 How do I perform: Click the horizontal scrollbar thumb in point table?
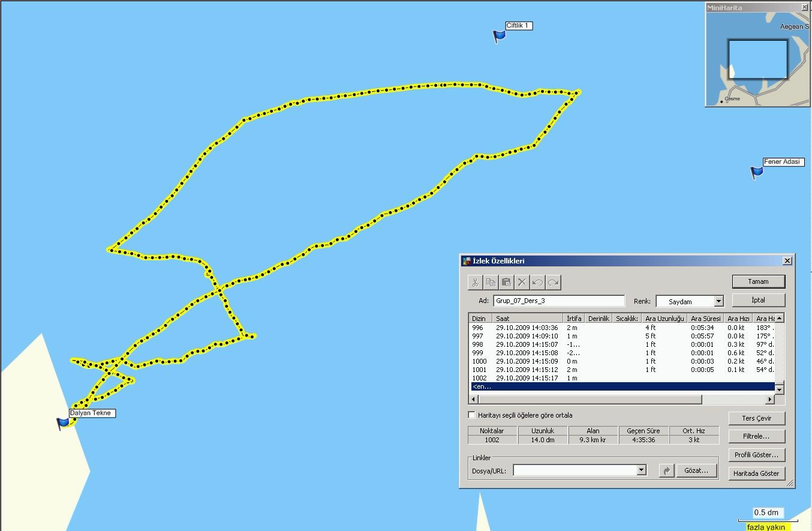click(x=590, y=399)
